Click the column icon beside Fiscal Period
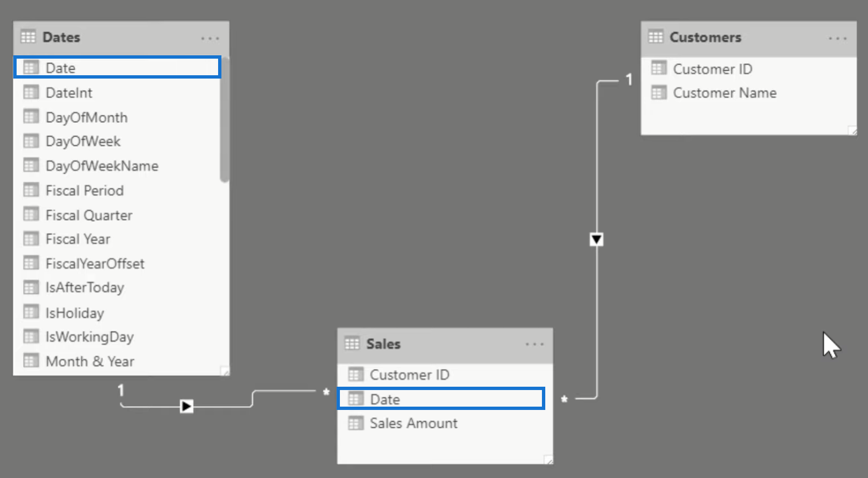This screenshot has height=478, width=868. click(31, 190)
